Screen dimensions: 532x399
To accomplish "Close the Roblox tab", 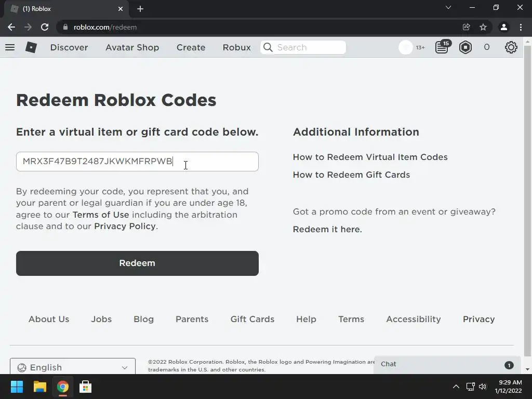I will (121, 9).
